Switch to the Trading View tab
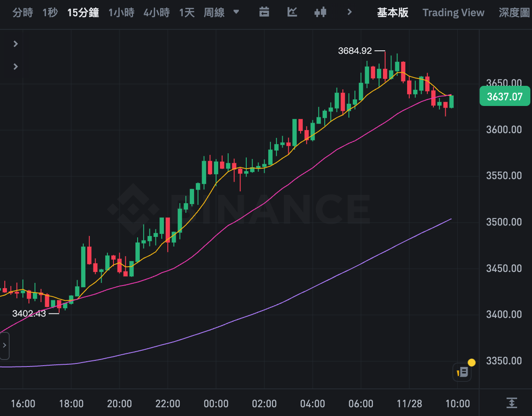Image resolution: width=532 pixels, height=416 pixels. coord(453,13)
